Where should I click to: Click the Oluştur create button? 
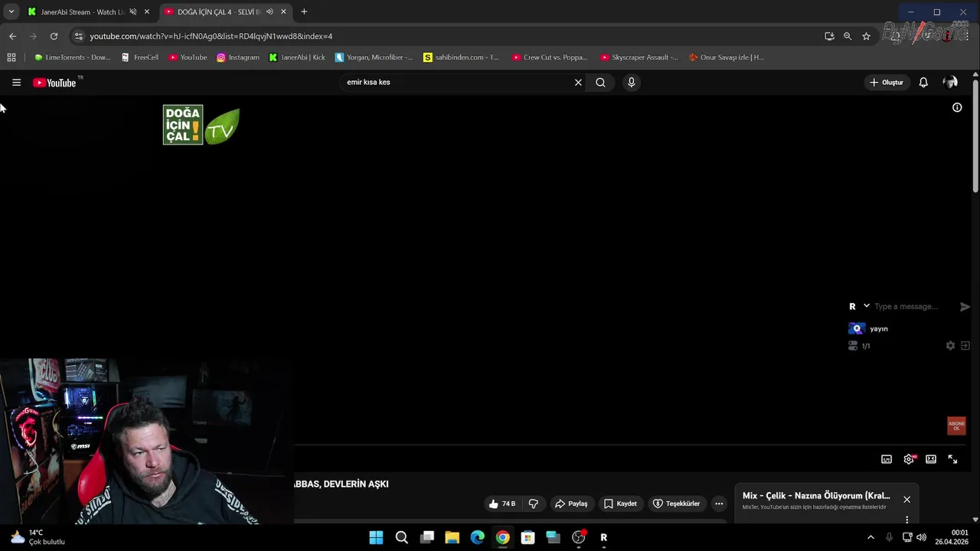point(886,83)
